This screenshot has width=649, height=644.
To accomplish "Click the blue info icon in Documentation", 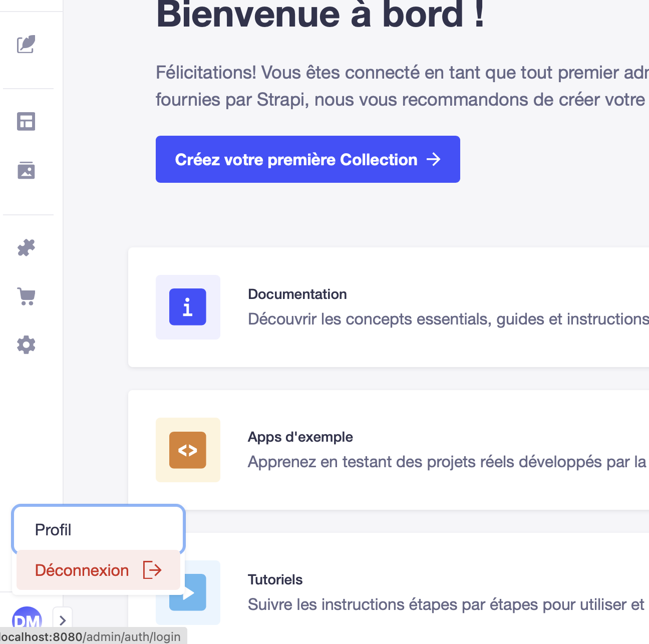I will click(188, 307).
